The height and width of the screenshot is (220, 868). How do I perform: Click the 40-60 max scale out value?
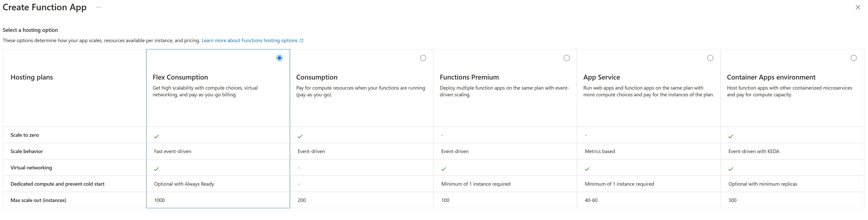point(591,200)
